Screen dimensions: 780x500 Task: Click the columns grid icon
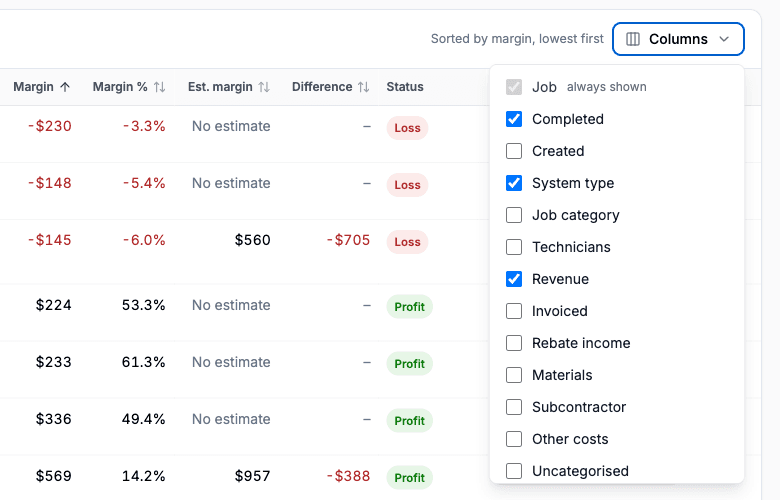tap(633, 39)
